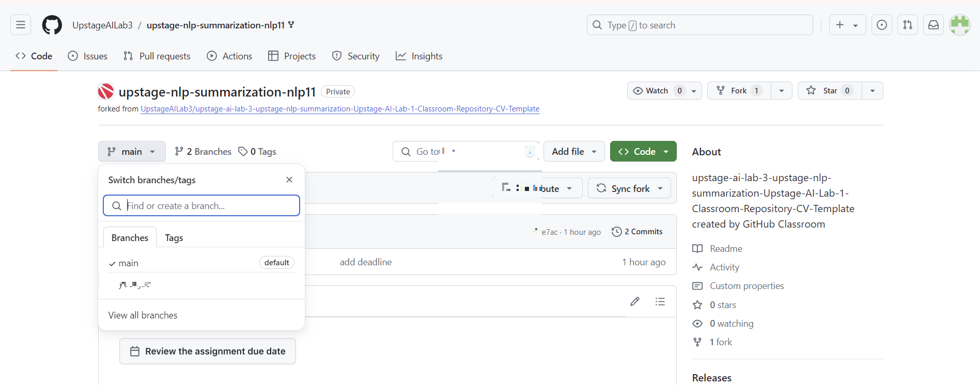The image size is (980, 385).
Task: Select the second branch below main
Action: 201,284
